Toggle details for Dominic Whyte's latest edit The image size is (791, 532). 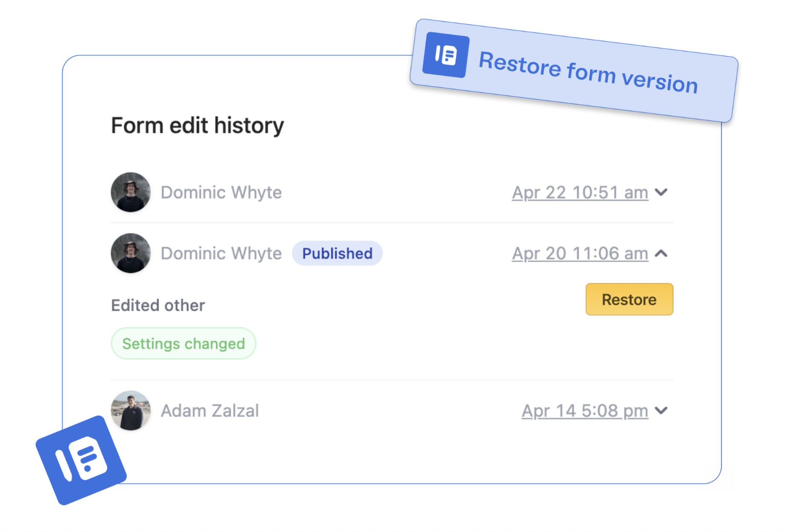click(x=662, y=192)
